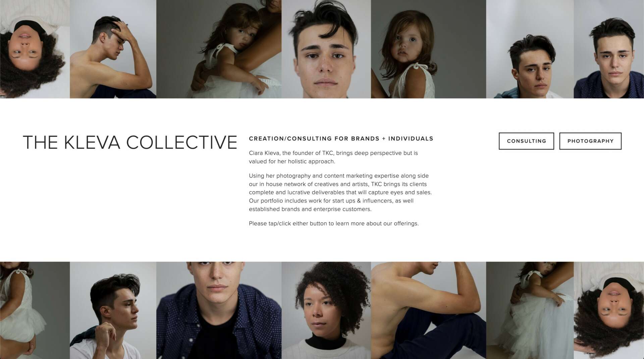Click Creation/Consulting for Brands + Individuals heading
This screenshot has height=359, width=644.
pyautogui.click(x=341, y=139)
